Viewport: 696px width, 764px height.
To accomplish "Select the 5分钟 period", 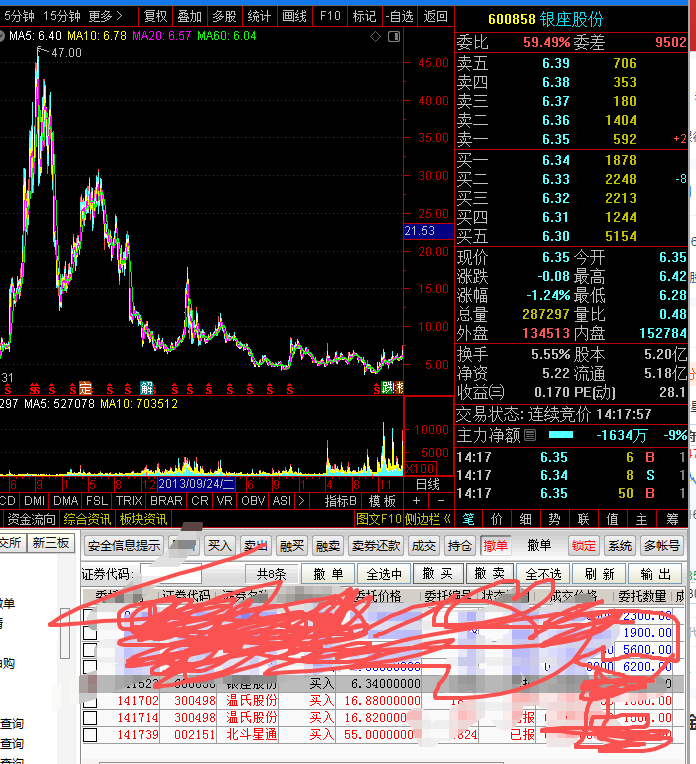I will click(19, 17).
